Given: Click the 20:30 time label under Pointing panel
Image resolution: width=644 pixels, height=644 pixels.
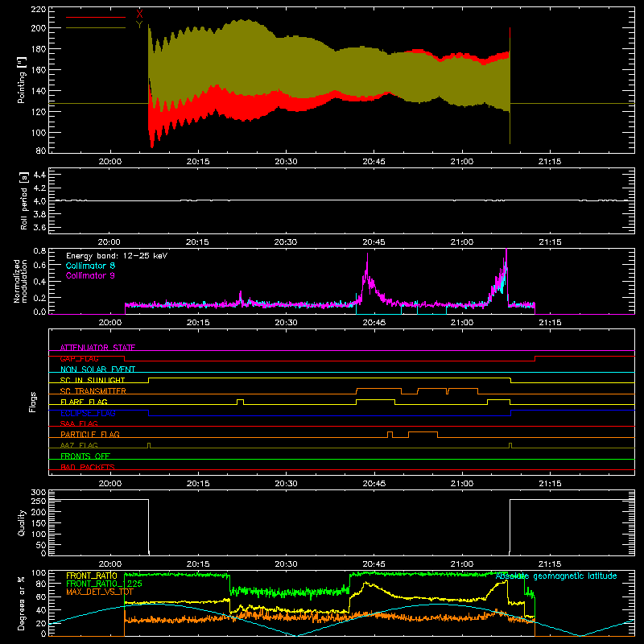Looking at the screenshot, I should point(286,162).
